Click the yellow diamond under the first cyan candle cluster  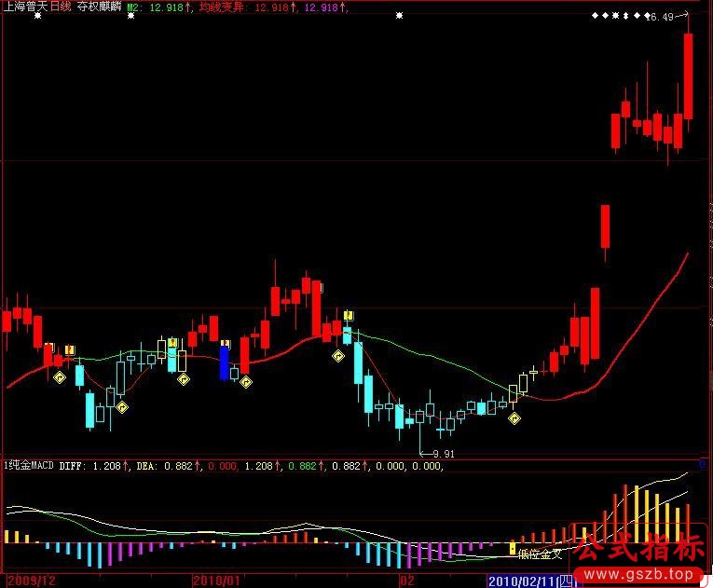coord(122,406)
